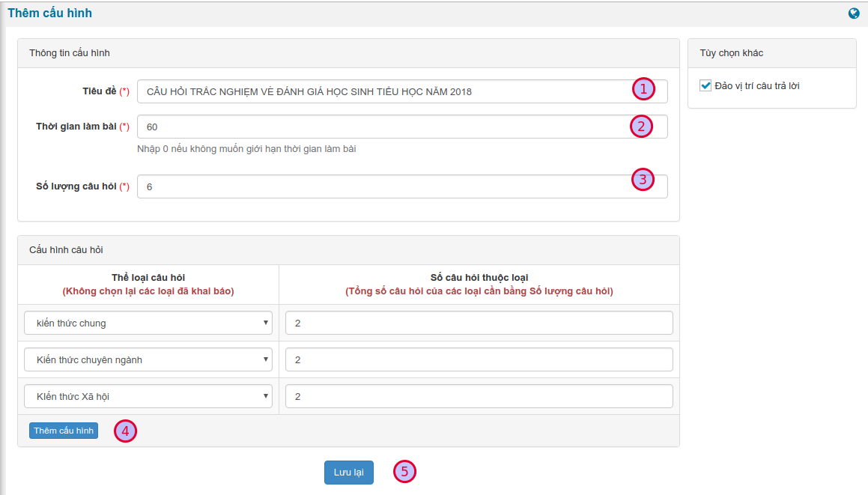Click the numbered marker 2 badge
The height and width of the screenshot is (495, 868).
640,126
